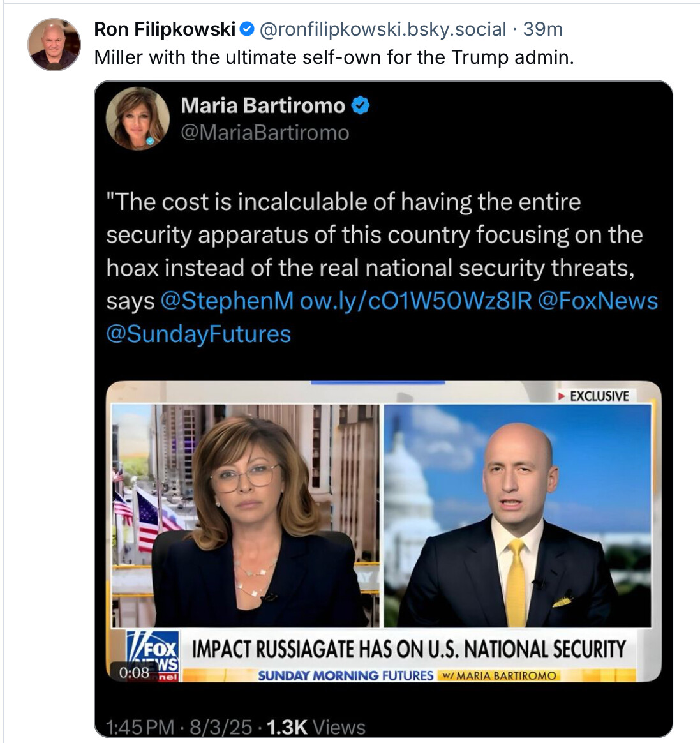Click the 1:45 PM · 8/3/25 timestamp

(x=179, y=727)
